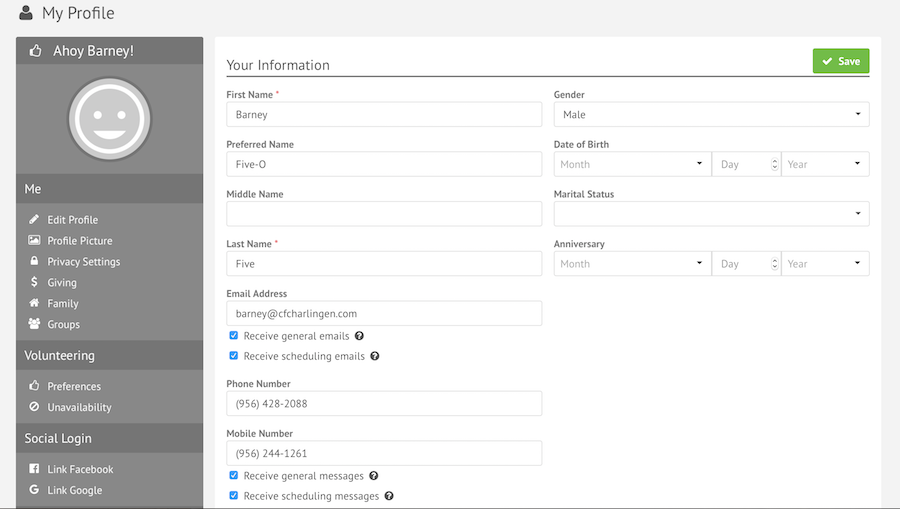900x509 pixels.
Task: Open the Marital Status dropdown
Action: 711,213
